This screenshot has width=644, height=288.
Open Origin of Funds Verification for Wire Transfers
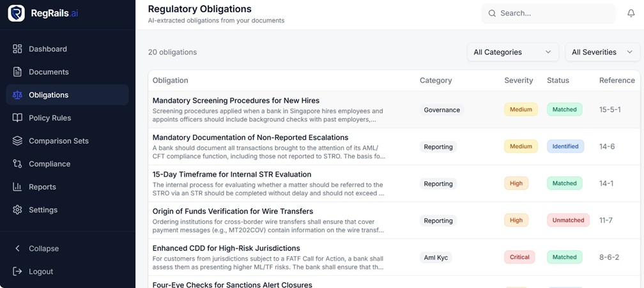pos(233,211)
